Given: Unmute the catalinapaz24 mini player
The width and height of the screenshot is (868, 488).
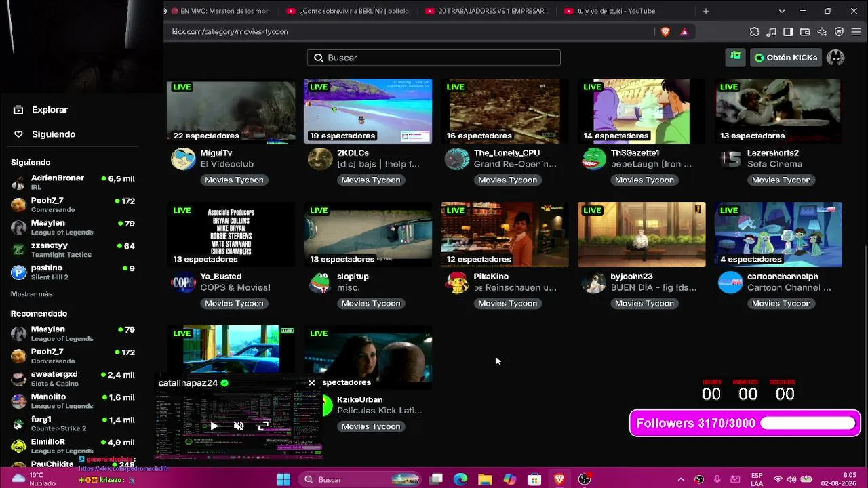Looking at the screenshot, I should pos(239,426).
